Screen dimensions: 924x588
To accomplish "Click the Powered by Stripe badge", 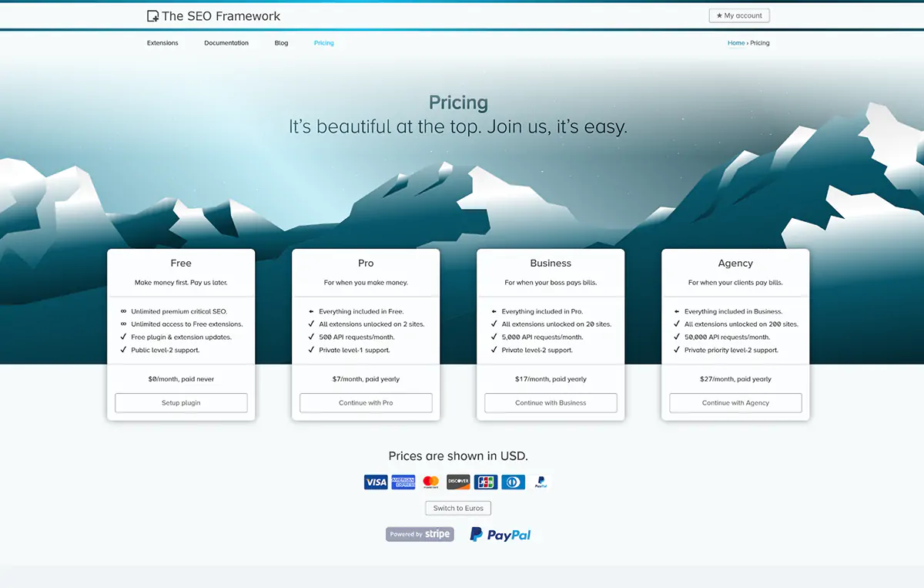I will 420,534.
